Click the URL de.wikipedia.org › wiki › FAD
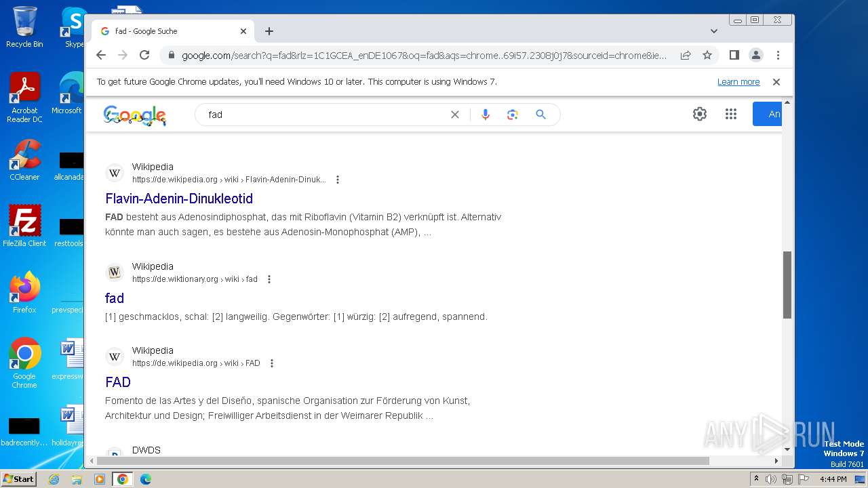This screenshot has width=868, height=488. tap(196, 363)
